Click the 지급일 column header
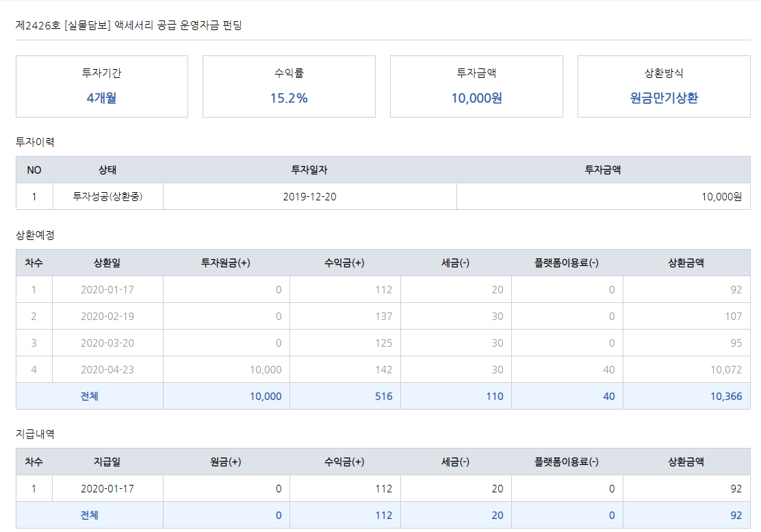This screenshot has width=761, height=532. (x=107, y=462)
